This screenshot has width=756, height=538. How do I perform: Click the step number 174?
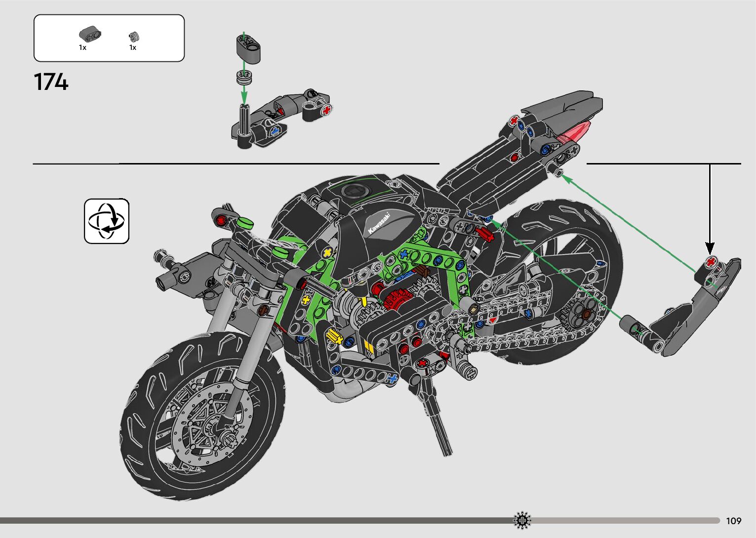pyautogui.click(x=51, y=82)
